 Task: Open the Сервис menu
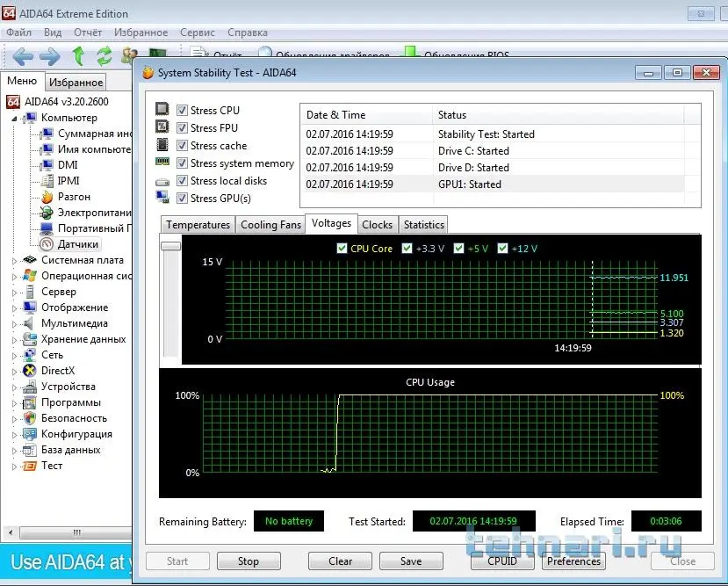tap(197, 33)
